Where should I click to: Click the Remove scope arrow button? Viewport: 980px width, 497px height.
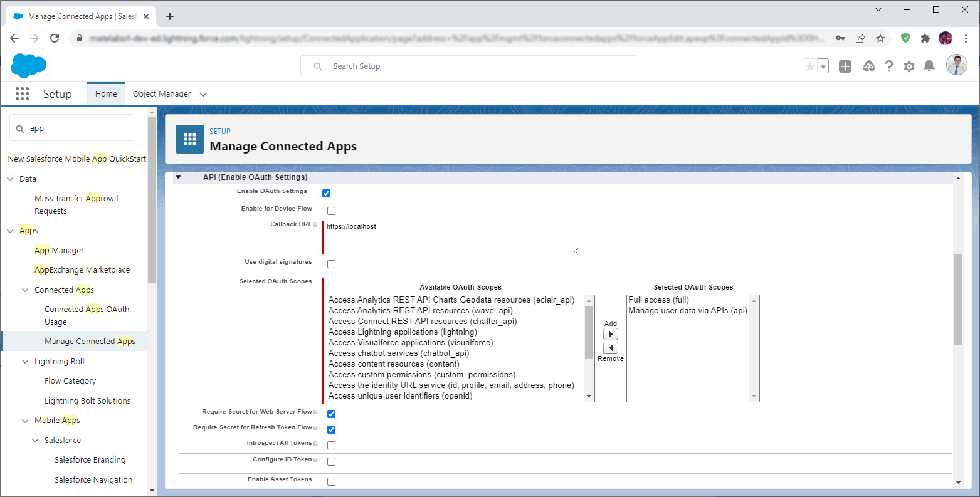[610, 348]
